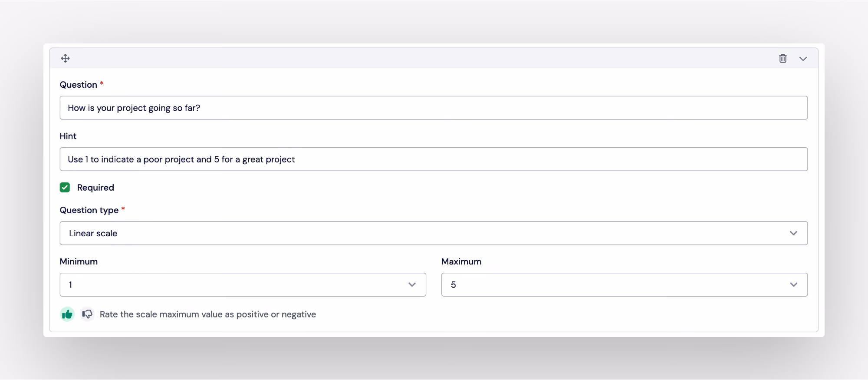Click the Question type label
The width and height of the screenshot is (868, 380).
[x=89, y=210]
